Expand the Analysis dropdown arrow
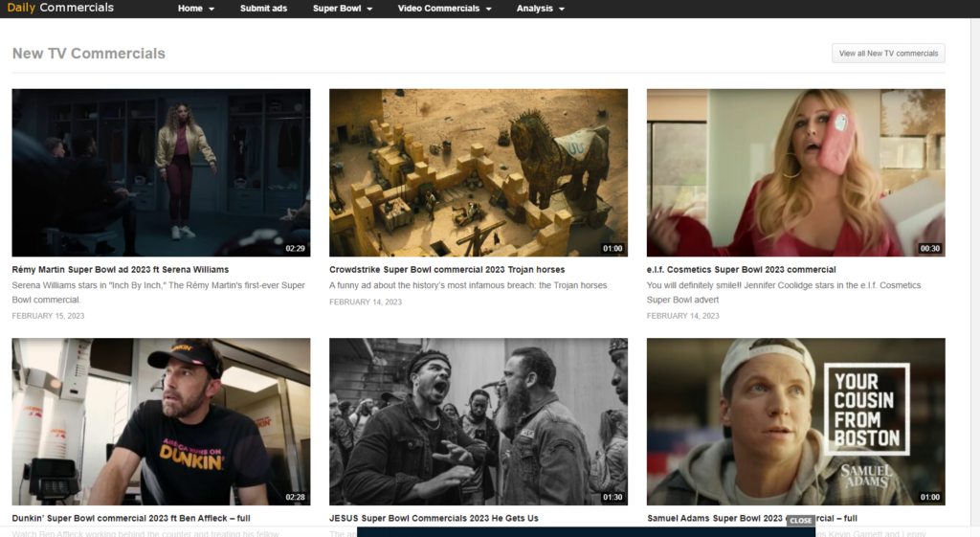980x537 pixels. 561,9
